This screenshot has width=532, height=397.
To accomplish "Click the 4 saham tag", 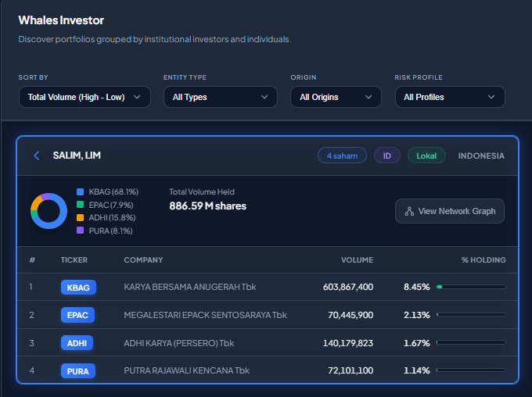I will pos(342,156).
